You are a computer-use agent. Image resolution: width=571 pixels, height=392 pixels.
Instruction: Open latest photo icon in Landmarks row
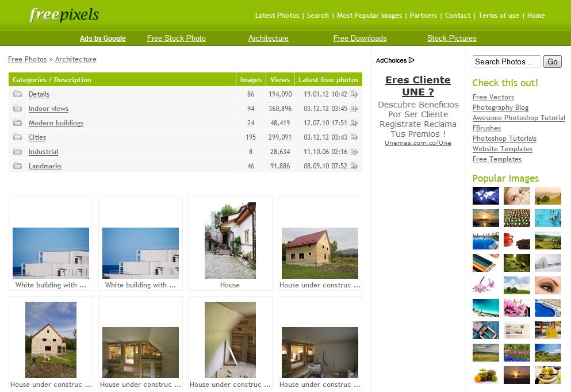click(x=354, y=166)
